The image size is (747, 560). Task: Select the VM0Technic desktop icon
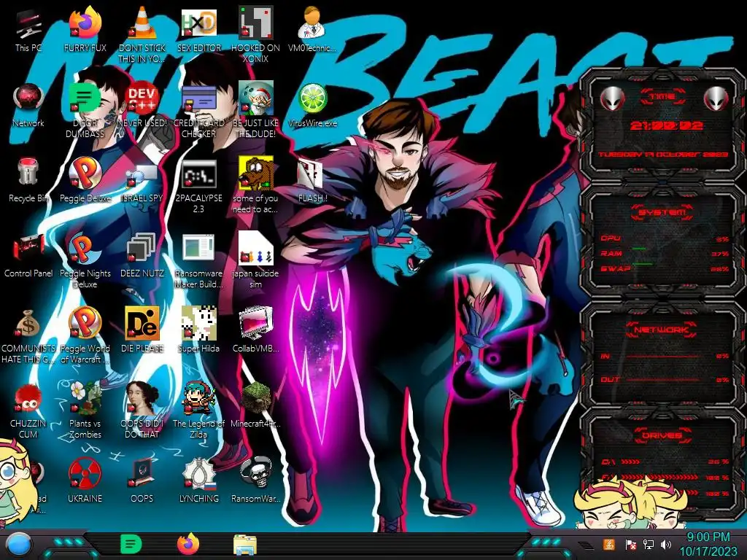312,29
